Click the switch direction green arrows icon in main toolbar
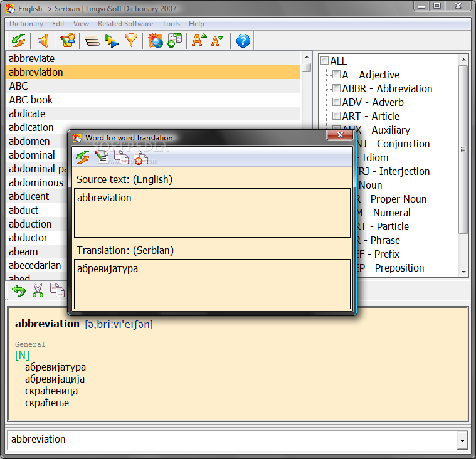 point(19,41)
